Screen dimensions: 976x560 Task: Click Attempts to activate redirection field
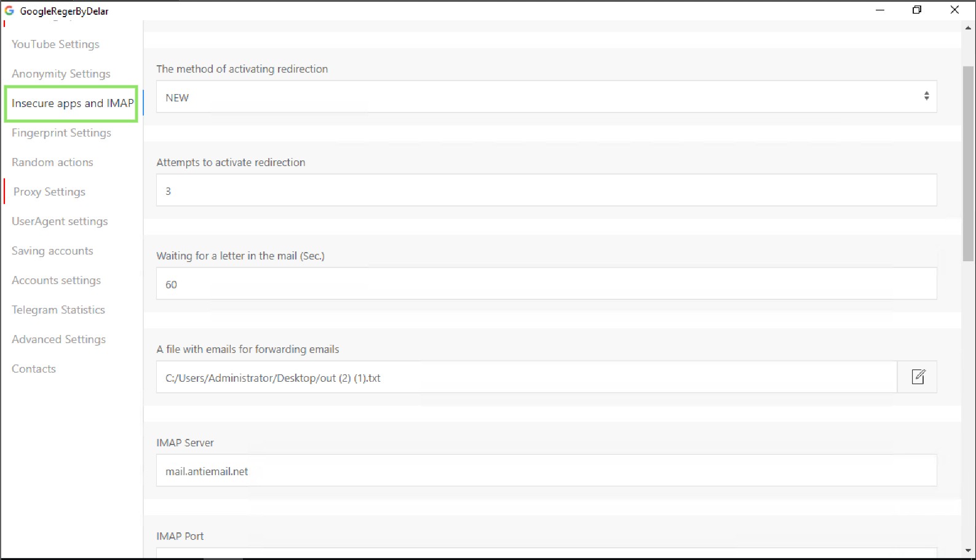546,191
